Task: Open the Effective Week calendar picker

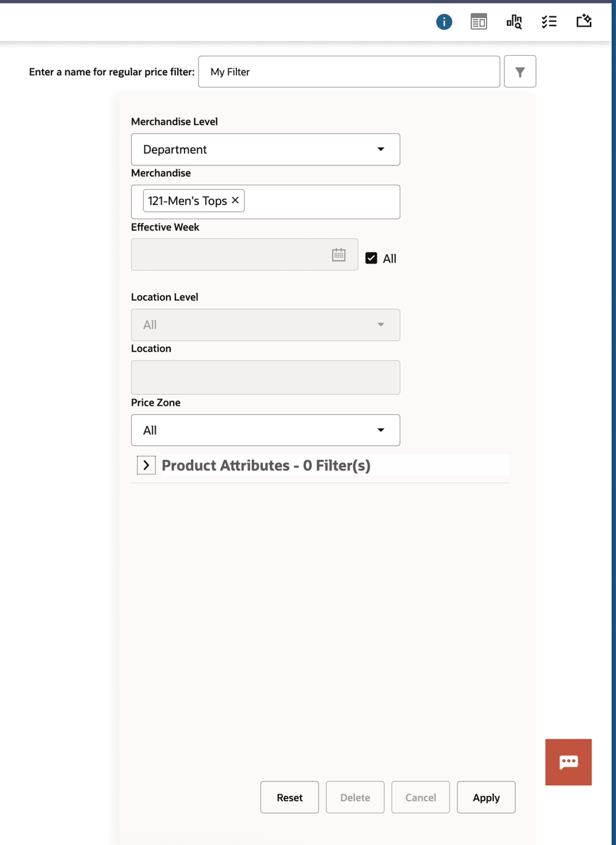Action: click(337, 254)
